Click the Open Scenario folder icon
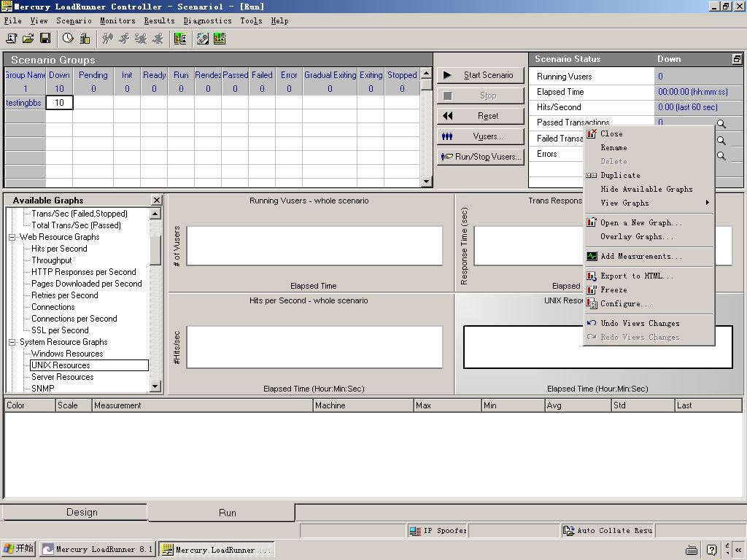Viewport: 747px width, 560px height. pyautogui.click(x=28, y=39)
